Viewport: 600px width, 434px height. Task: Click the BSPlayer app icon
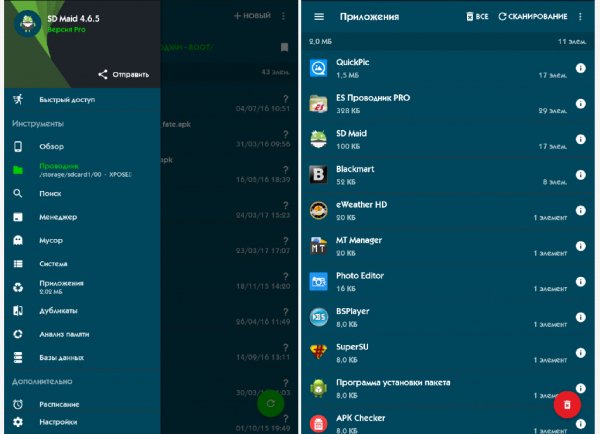pos(318,317)
